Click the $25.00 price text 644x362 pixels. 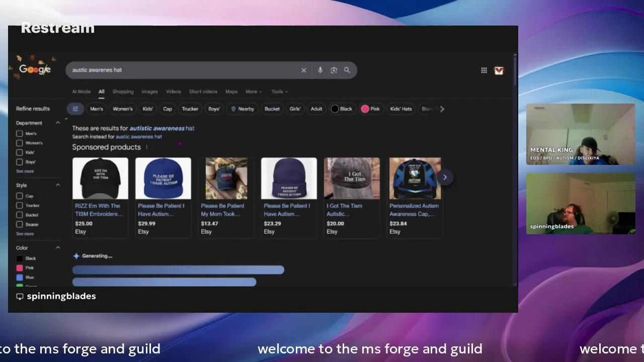[84, 224]
